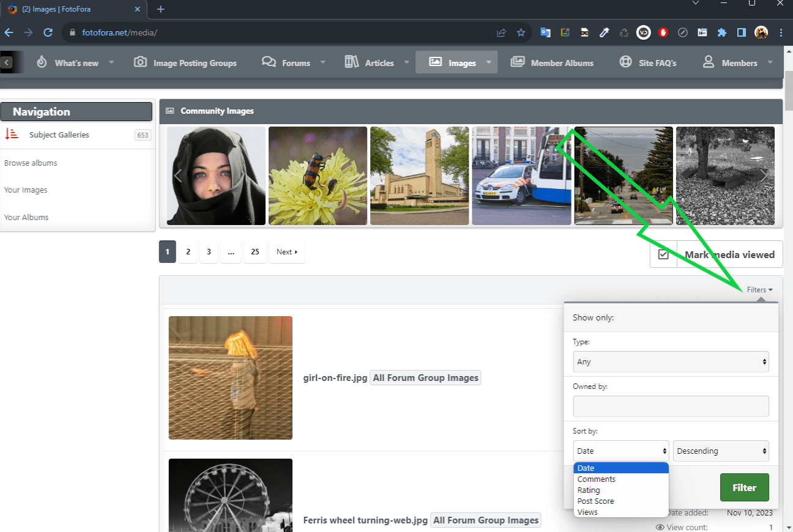
Task: Open the hooded woman portrait thumbnail
Action: pyautogui.click(x=216, y=176)
